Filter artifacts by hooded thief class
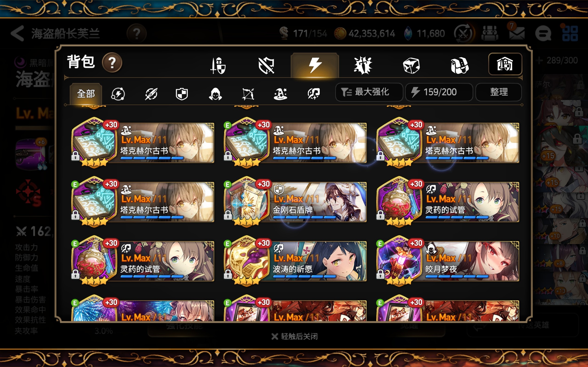 215,94
